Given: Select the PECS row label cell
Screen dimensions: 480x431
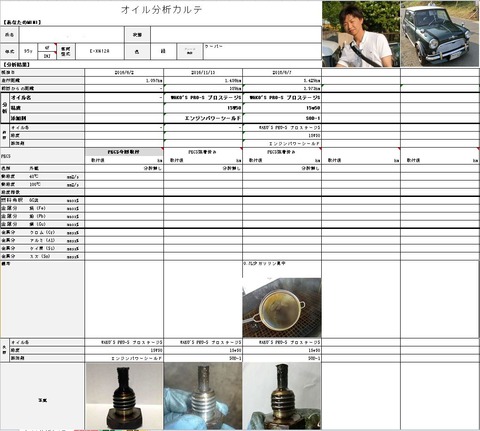Looking at the screenshot, I should coord(42,156).
